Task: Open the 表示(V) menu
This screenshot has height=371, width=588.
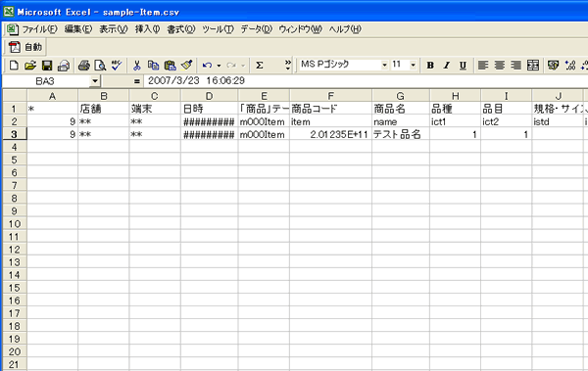Action: pyautogui.click(x=114, y=29)
